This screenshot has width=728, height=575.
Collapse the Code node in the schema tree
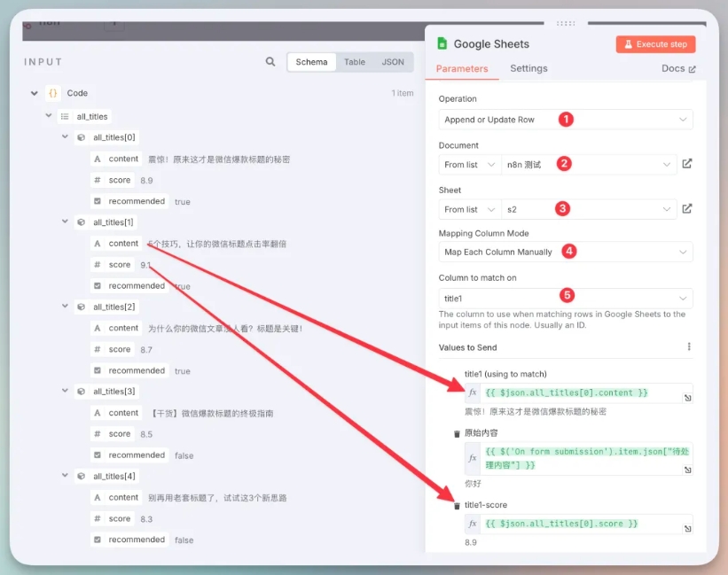click(34, 93)
